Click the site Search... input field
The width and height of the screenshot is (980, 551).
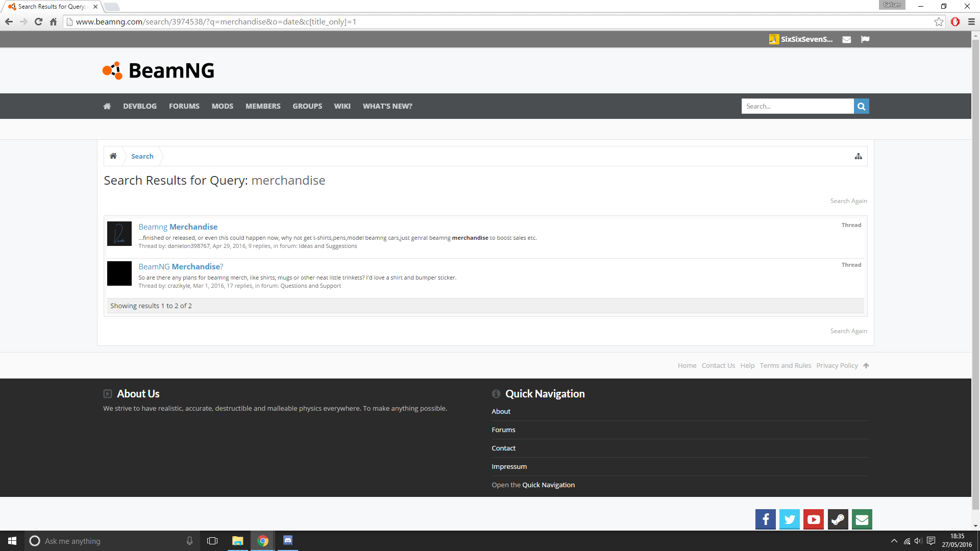[x=797, y=106]
